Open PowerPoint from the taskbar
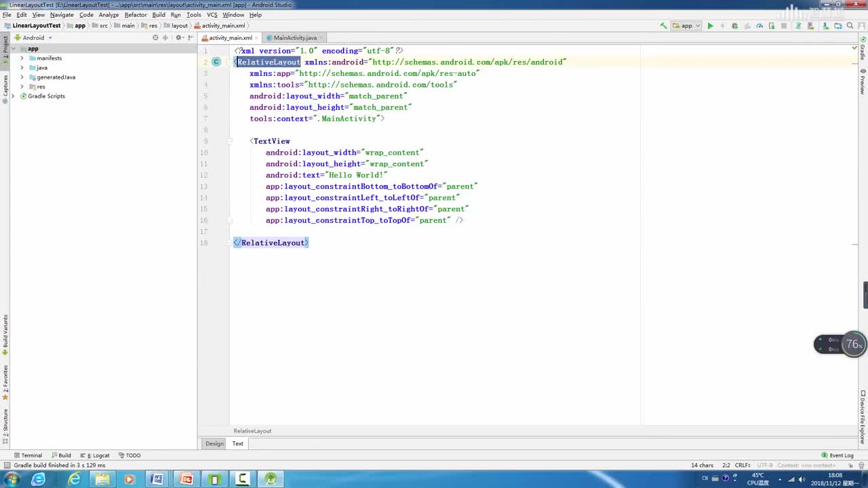This screenshot has height=488, width=868. point(186,479)
